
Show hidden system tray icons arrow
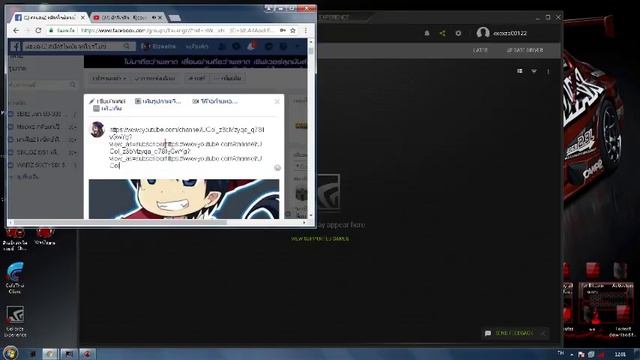click(x=571, y=354)
